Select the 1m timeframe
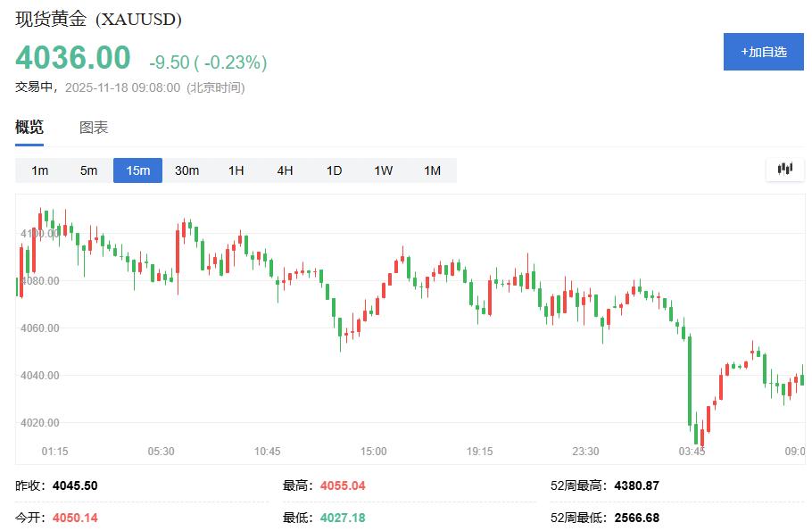This screenshot has width=812, height=531. (x=39, y=170)
